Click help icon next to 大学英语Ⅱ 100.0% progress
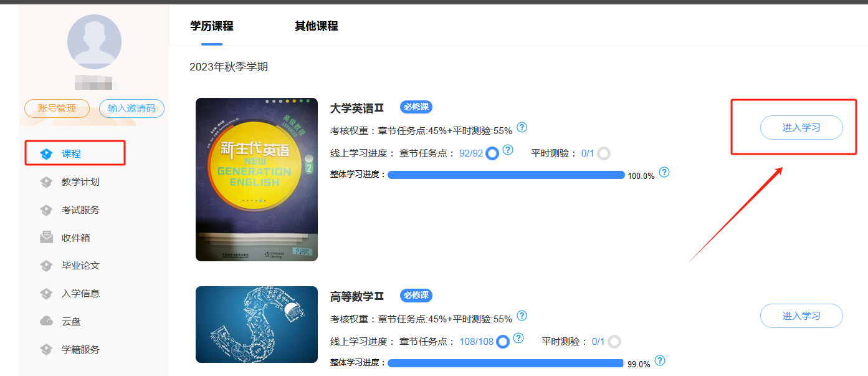868x376 pixels. tap(664, 173)
